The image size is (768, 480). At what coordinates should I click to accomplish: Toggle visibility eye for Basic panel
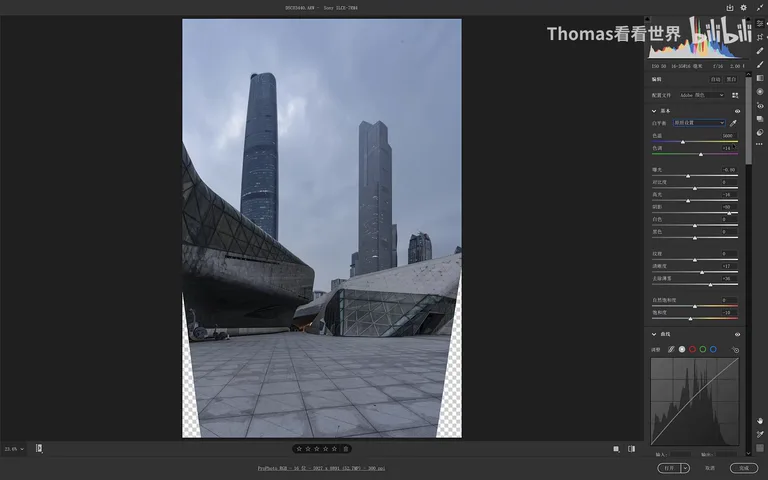[x=737, y=111]
